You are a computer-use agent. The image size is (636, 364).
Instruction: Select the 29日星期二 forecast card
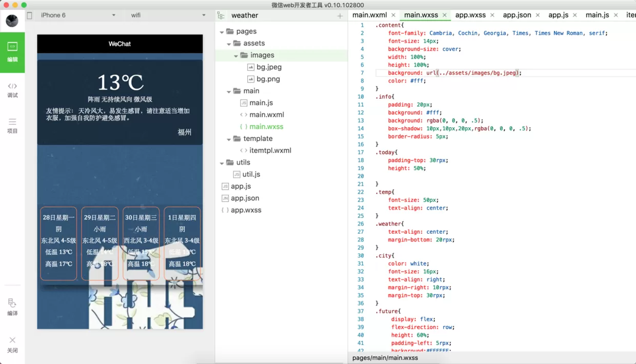[x=100, y=244]
